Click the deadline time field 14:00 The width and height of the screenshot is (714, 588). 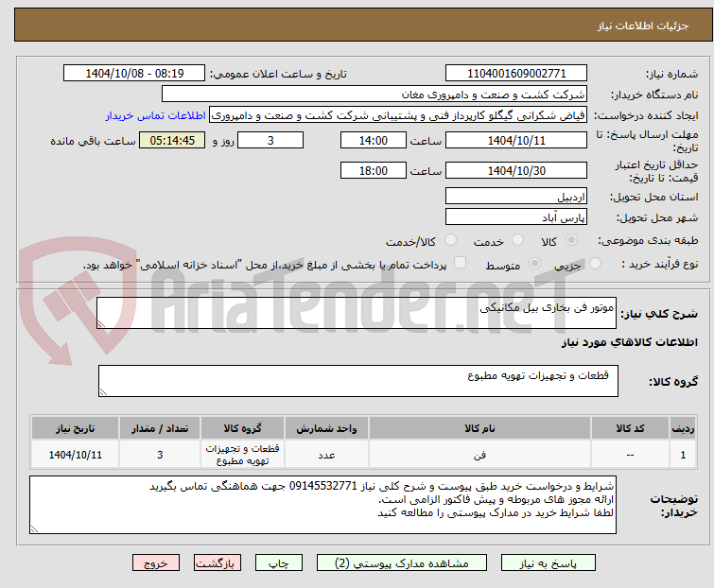pyautogui.click(x=374, y=140)
